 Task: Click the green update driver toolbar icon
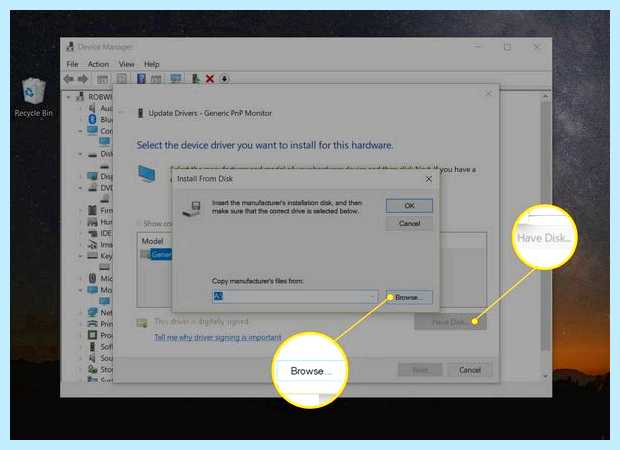point(196,79)
